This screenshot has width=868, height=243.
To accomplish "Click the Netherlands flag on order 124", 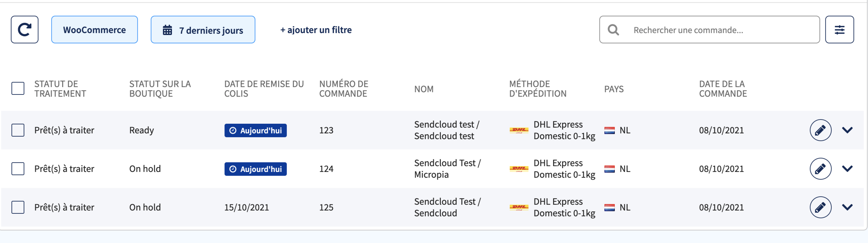I will pyautogui.click(x=609, y=169).
